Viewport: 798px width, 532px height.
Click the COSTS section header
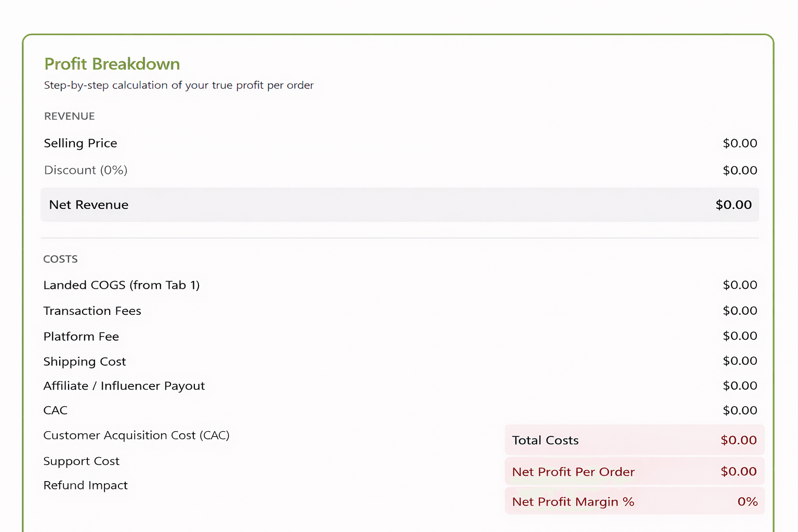60,259
